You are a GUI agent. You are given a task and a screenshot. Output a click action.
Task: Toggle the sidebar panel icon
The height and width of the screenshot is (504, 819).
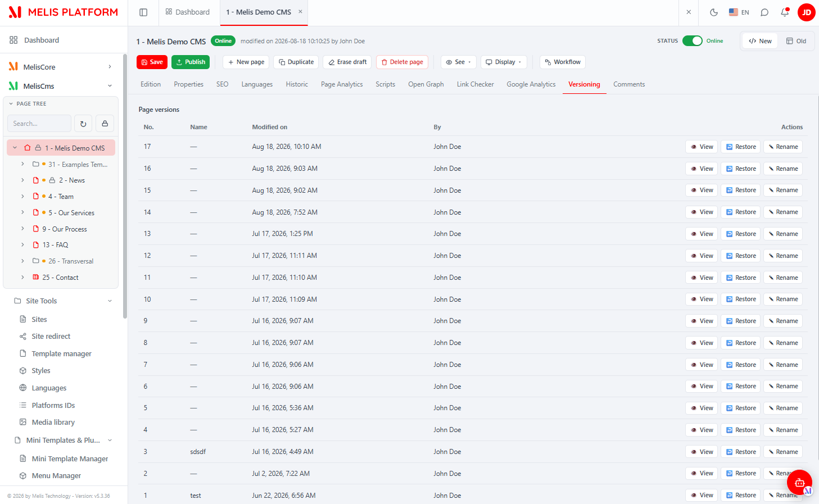(143, 12)
